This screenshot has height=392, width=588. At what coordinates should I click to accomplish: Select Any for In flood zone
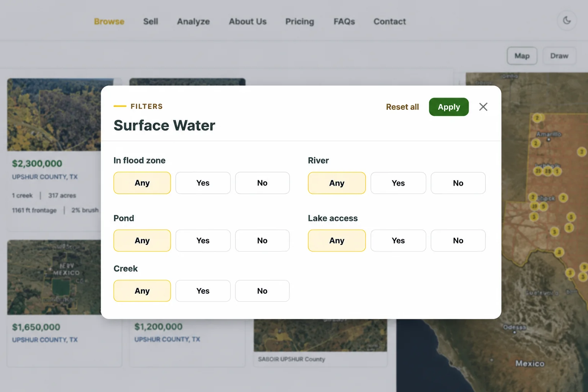point(142,183)
